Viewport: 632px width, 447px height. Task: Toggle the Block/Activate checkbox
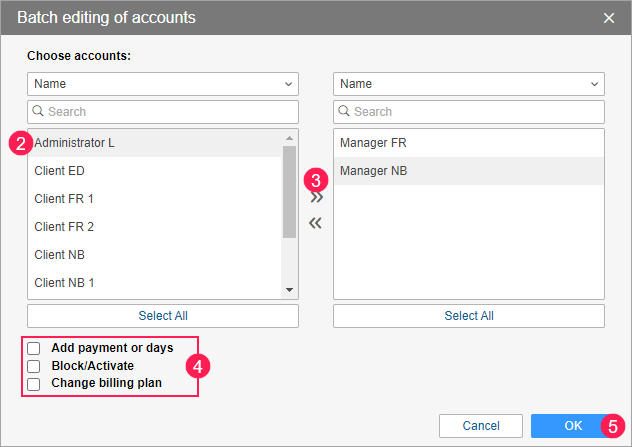click(x=34, y=366)
